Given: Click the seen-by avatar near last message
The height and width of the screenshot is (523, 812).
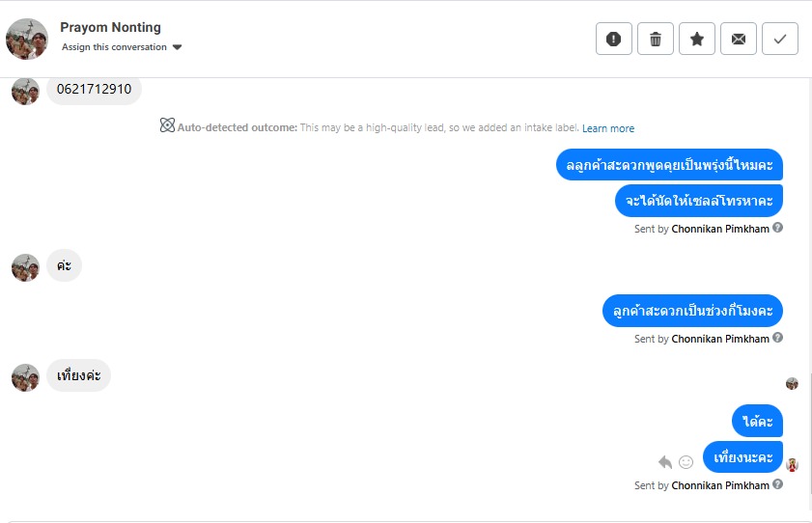Looking at the screenshot, I should coord(793,465).
